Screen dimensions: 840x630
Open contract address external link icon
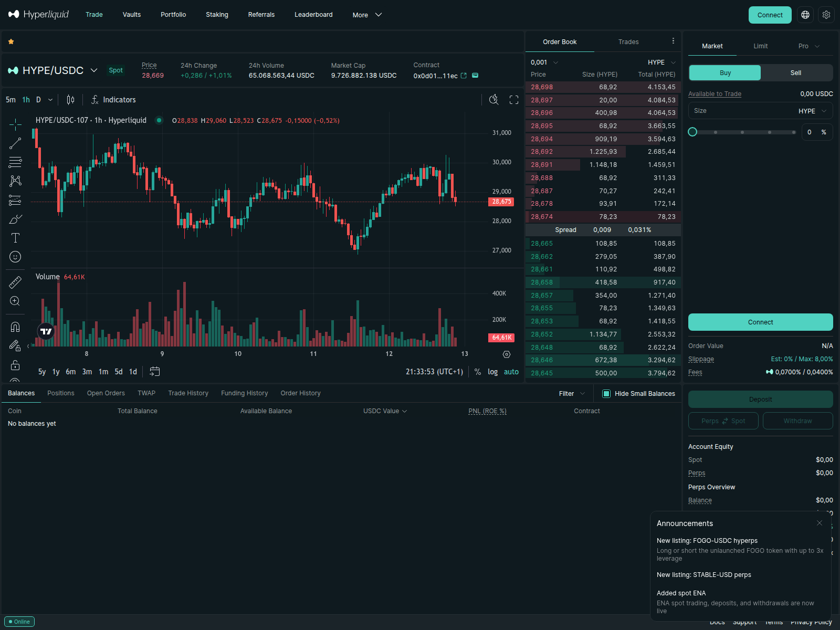(464, 76)
